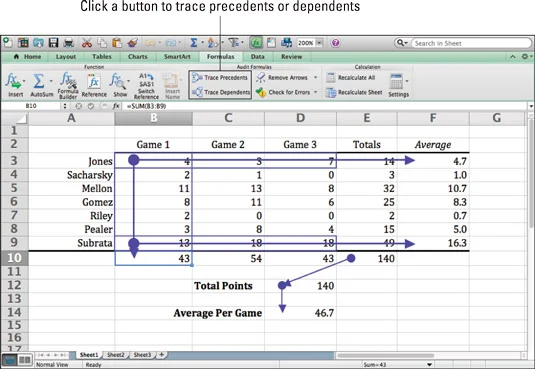Click Switch Reference in ribbon
The height and width of the screenshot is (369, 535).
(146, 85)
